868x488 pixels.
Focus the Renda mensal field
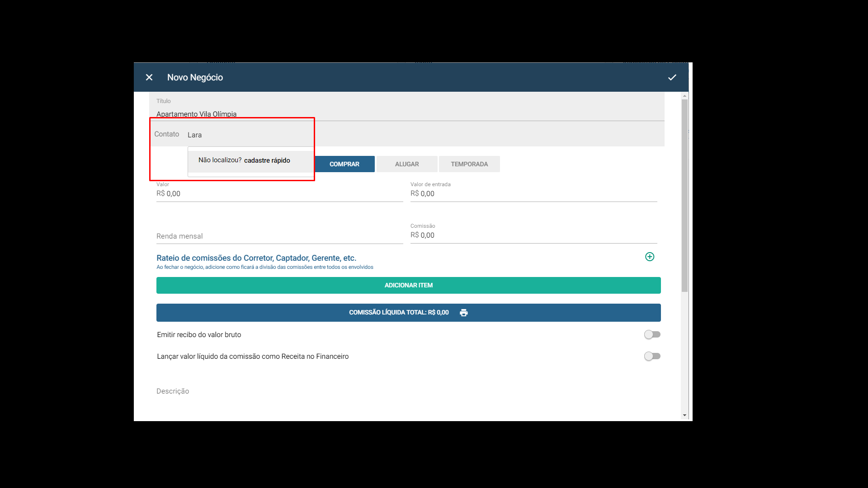click(279, 236)
